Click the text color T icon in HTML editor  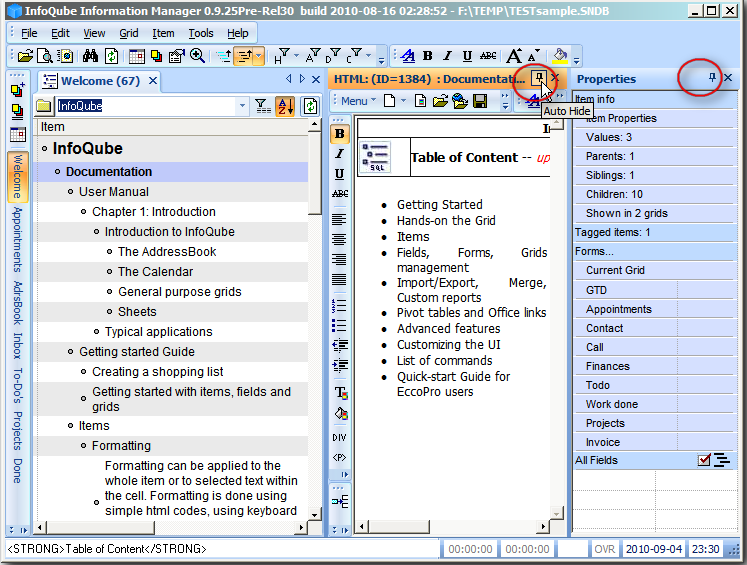coord(341,393)
